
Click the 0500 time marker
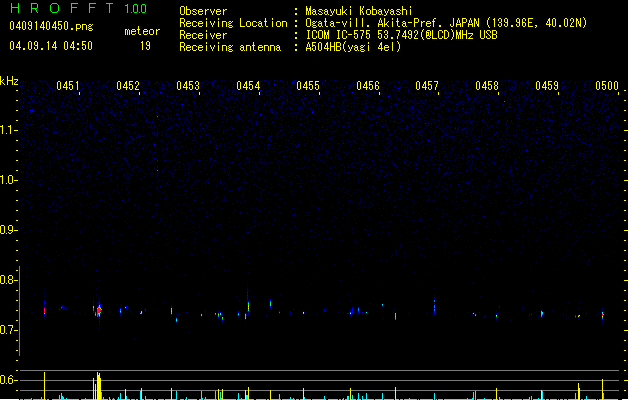(x=607, y=86)
